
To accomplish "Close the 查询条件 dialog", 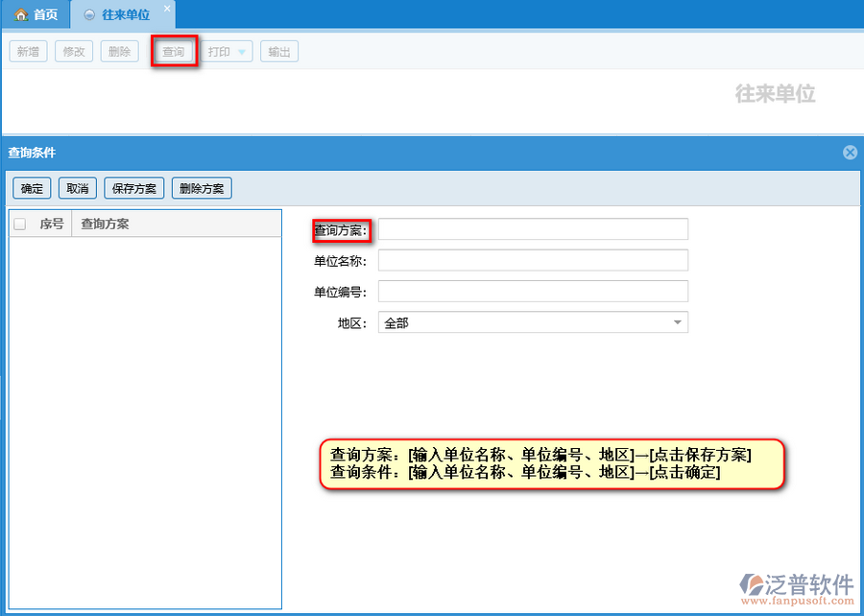I will [851, 153].
